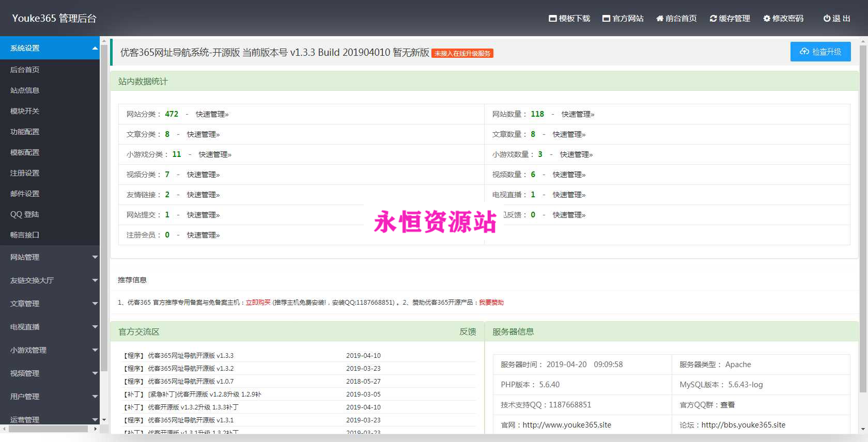
Task: Click the refresh icon for 缓存管理
Action: [x=713, y=19]
